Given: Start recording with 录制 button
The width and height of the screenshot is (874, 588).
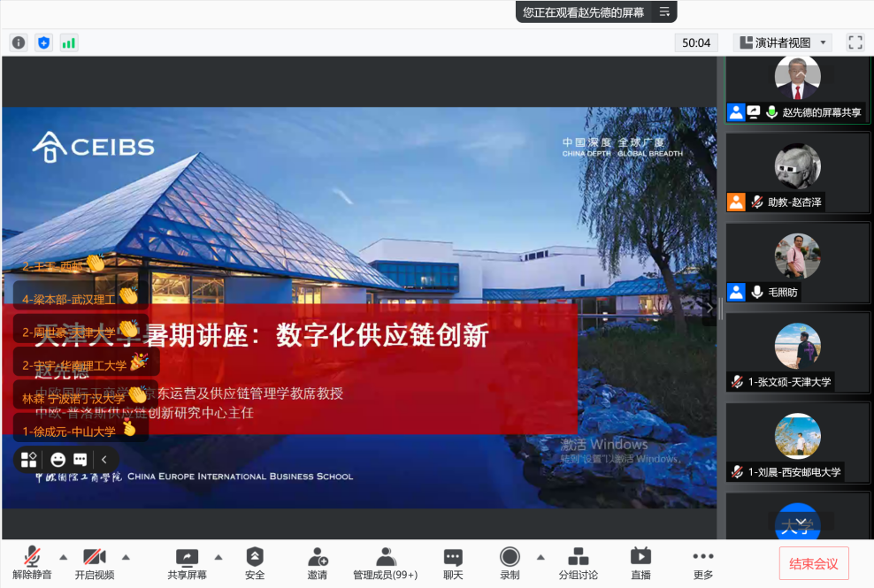Looking at the screenshot, I should point(510,563).
